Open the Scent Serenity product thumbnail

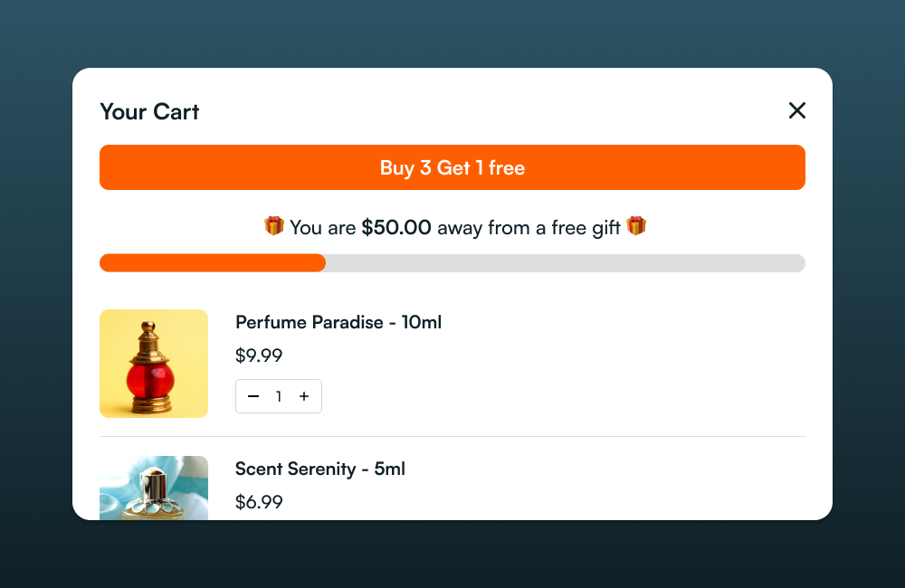pos(154,488)
